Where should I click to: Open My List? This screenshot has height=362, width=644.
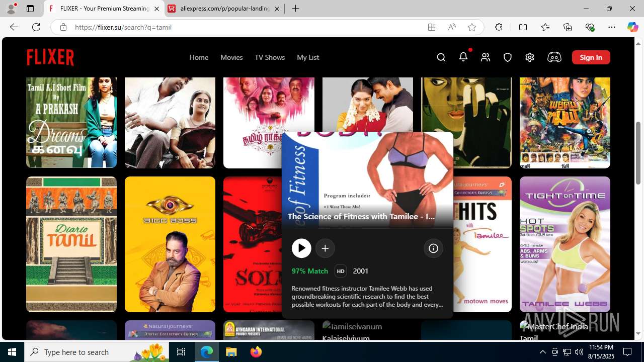308,57
